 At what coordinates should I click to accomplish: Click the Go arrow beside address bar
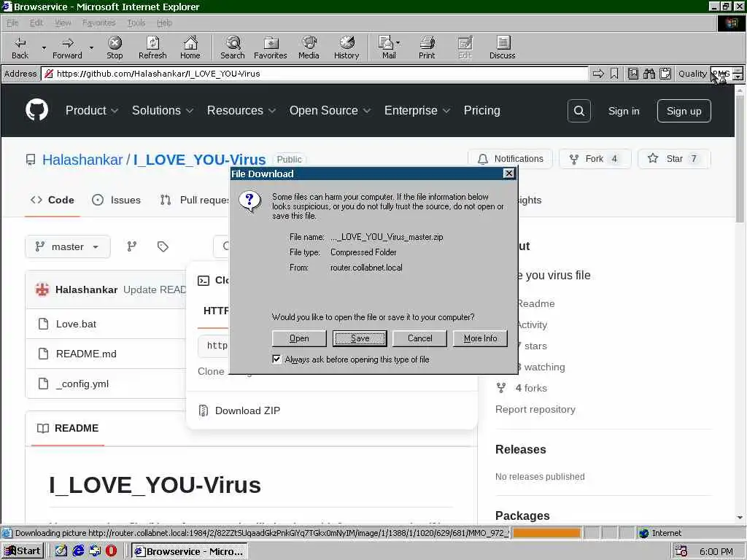(598, 74)
